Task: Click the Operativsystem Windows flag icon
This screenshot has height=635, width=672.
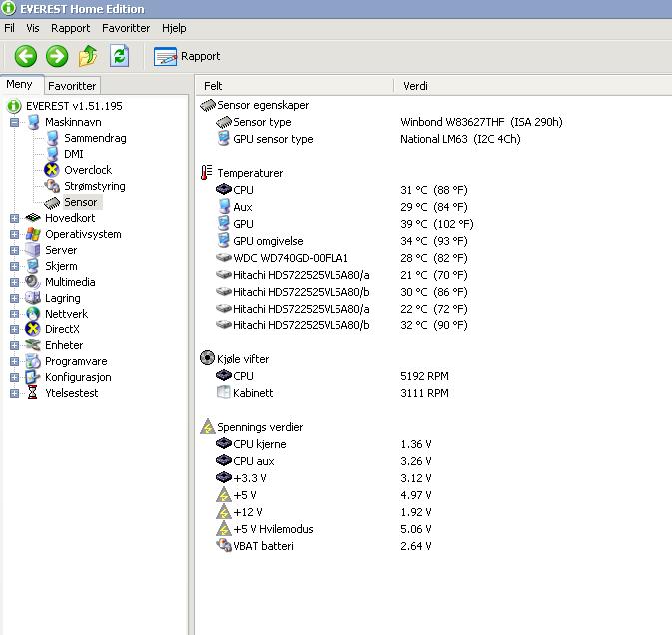Action: click(33, 234)
